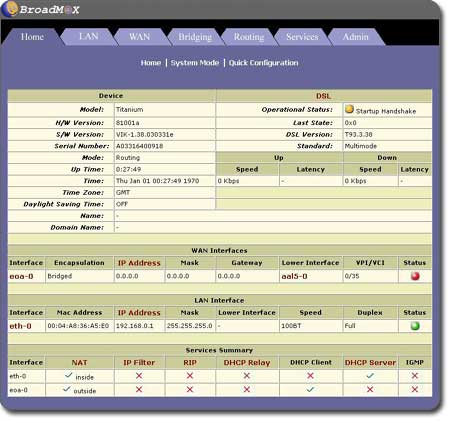Screen dimensions: 450x421
Task: Click the BroadMax logo icon
Action: [x=10, y=8]
